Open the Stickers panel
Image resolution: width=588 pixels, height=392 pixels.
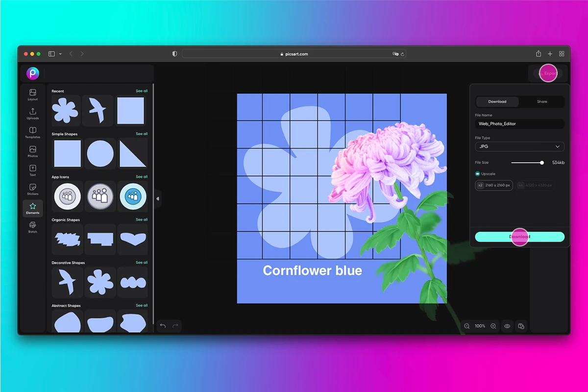pos(32,189)
